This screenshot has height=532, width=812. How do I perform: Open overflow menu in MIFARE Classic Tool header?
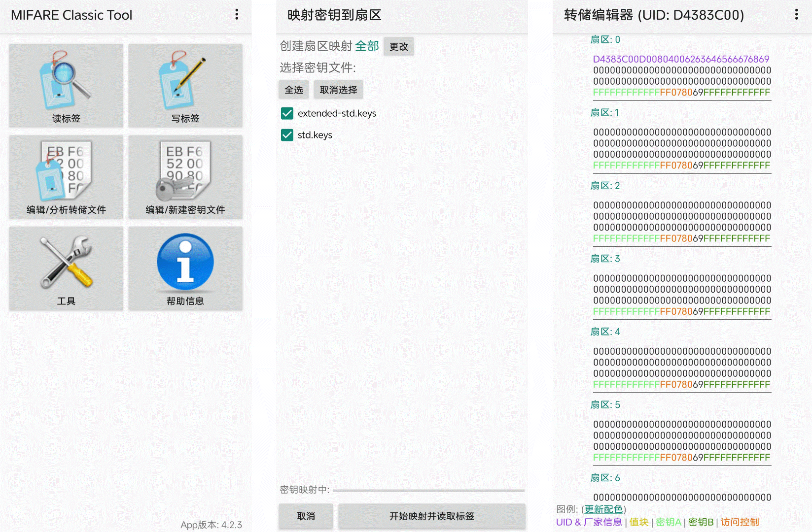click(x=237, y=15)
